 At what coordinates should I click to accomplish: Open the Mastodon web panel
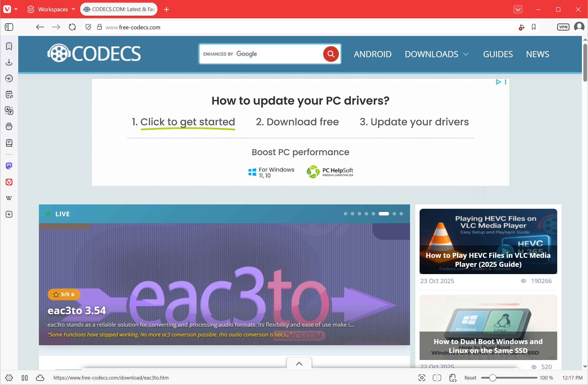coord(9,166)
